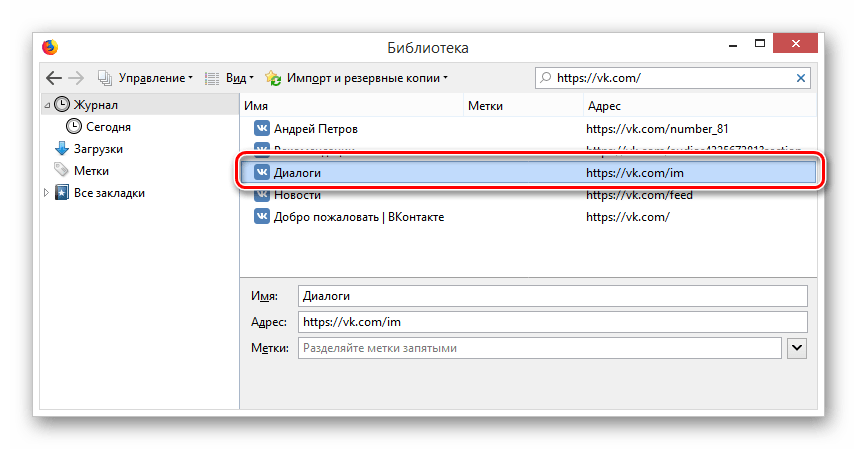Click the back arrow navigation icon
This screenshot has height=449, width=857.
point(54,78)
